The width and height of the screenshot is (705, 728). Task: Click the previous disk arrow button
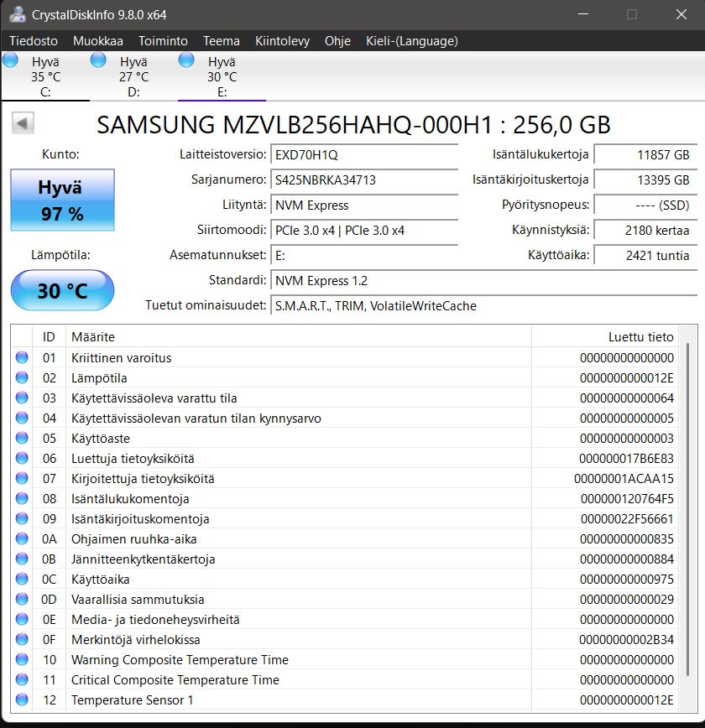[23, 124]
